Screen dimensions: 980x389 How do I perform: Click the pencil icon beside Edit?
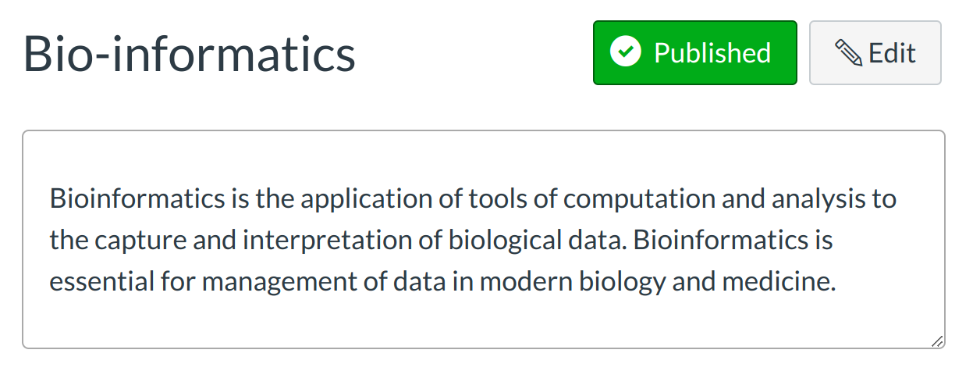coord(848,53)
